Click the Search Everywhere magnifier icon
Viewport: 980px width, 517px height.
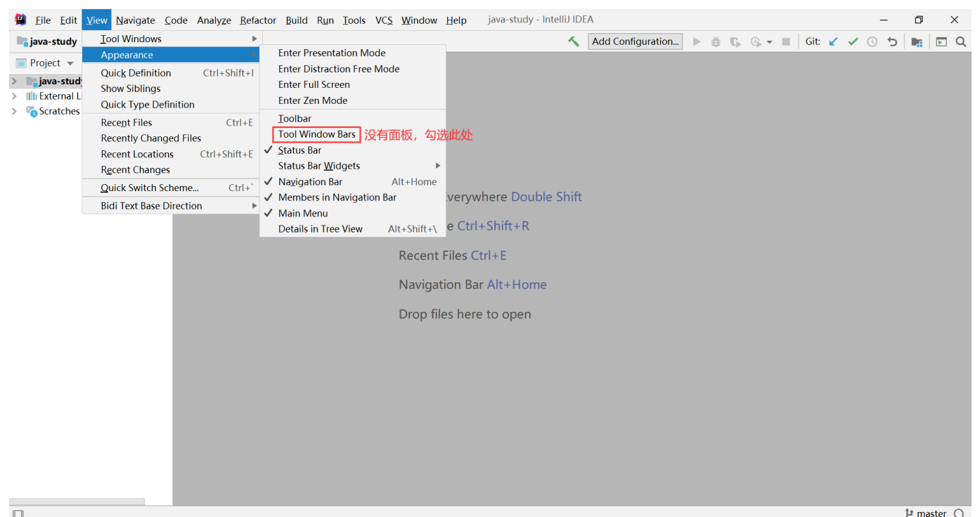click(961, 41)
